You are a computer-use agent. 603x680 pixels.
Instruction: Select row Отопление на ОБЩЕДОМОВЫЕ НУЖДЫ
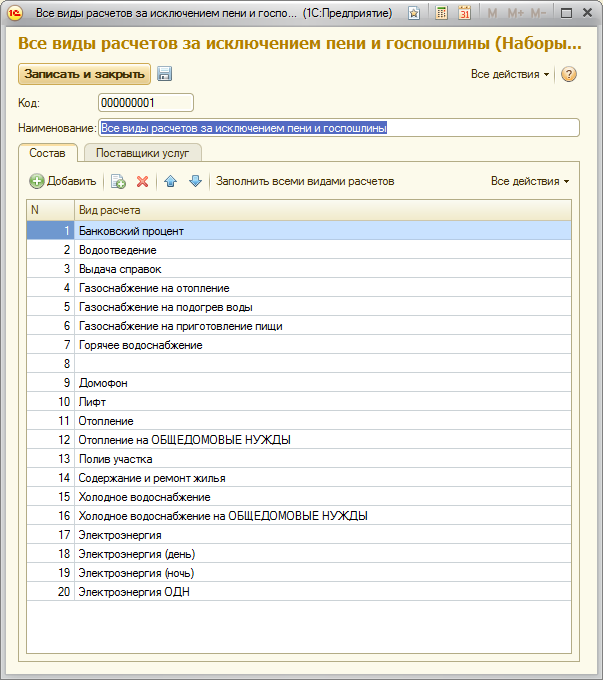tap(299, 440)
